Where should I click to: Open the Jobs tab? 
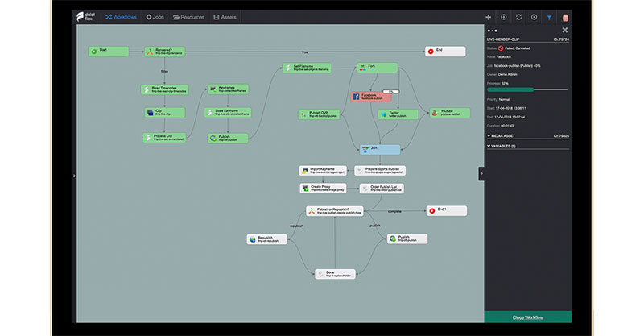[x=154, y=17]
